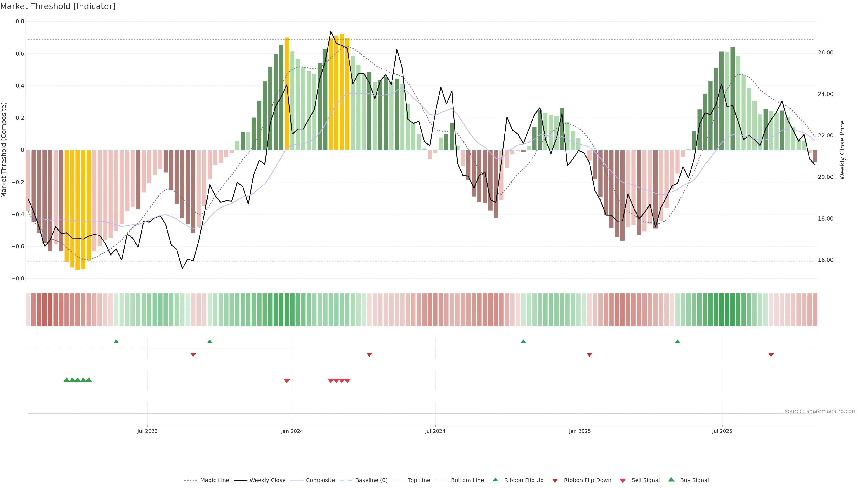Viewport: 868px width, 488px height.
Task: Click the Market Threshold [Indicator] chart title
Action: [x=58, y=6]
